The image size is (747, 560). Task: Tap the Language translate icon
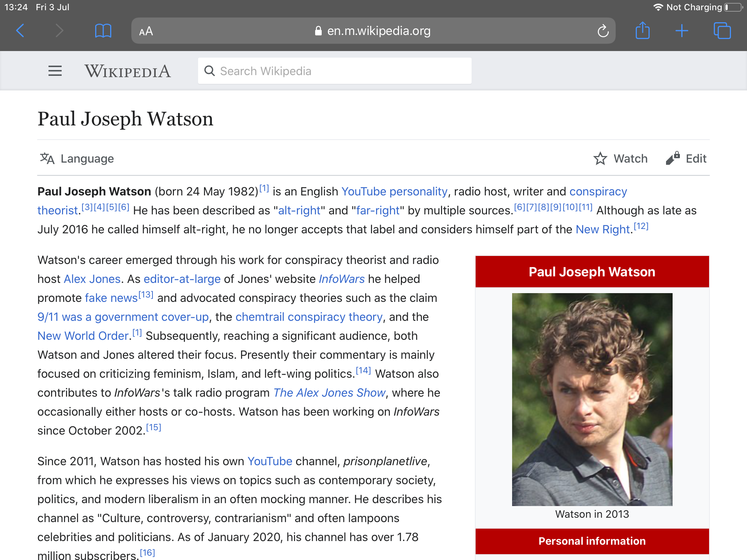pyautogui.click(x=47, y=159)
